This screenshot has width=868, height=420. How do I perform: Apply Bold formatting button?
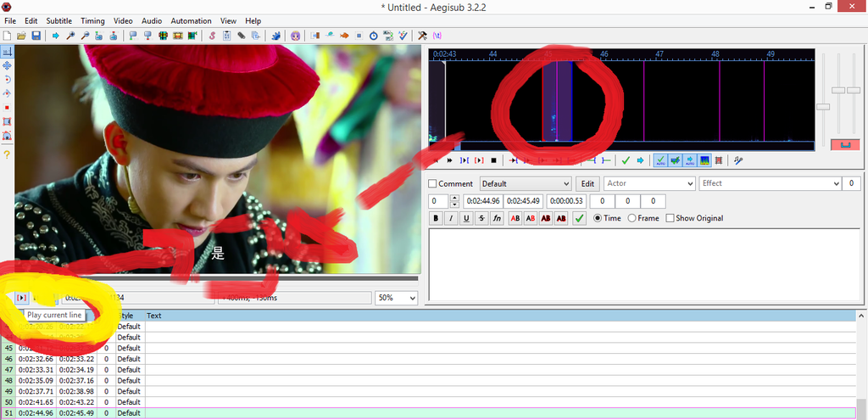coord(436,218)
